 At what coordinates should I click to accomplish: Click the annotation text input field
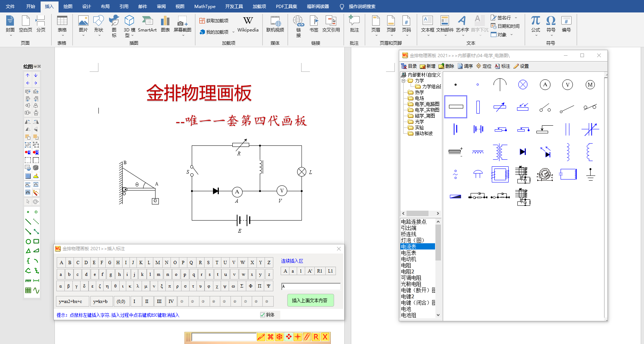click(311, 286)
